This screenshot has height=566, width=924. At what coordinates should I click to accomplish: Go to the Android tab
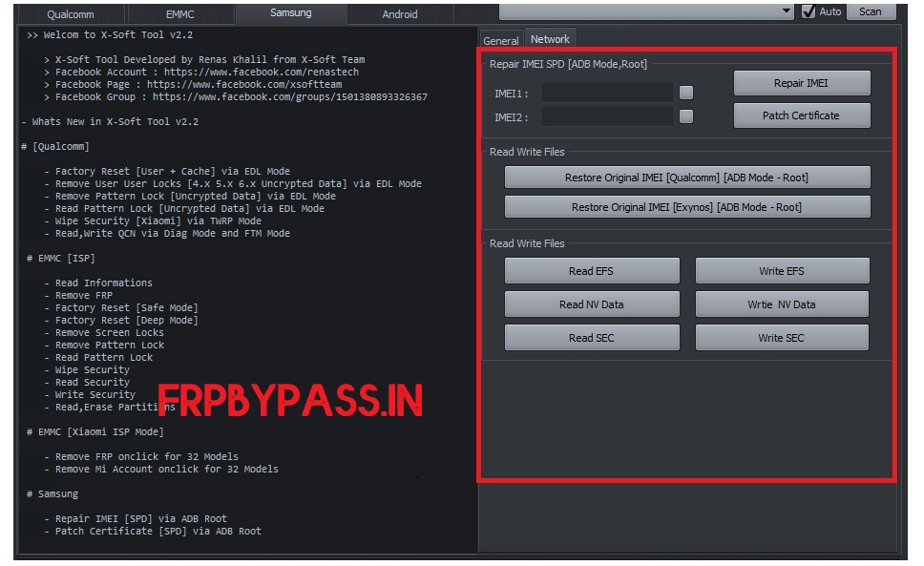[x=400, y=14]
